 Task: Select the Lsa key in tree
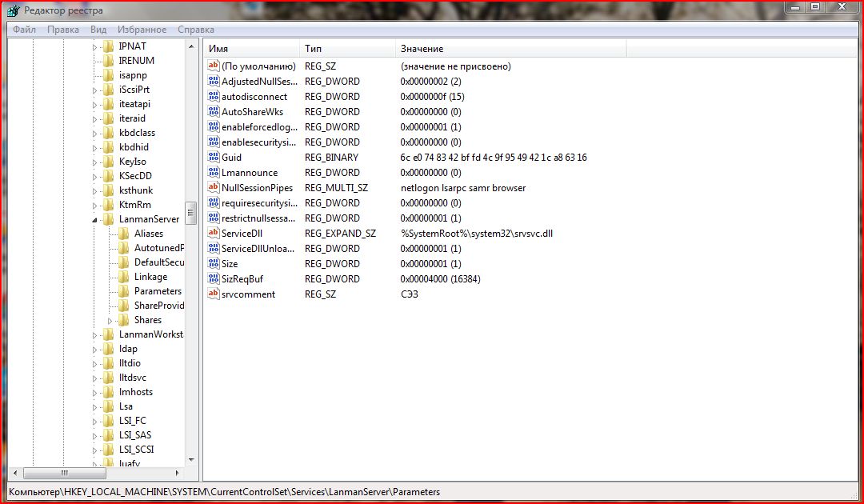coord(126,406)
